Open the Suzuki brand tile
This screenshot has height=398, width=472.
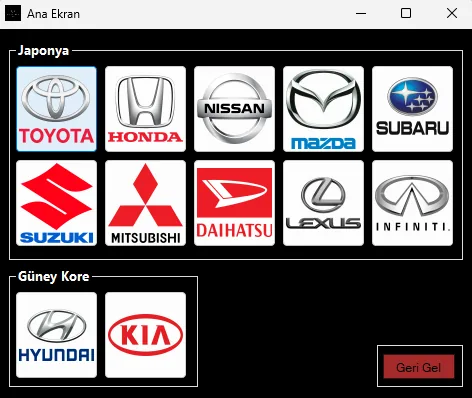point(57,203)
